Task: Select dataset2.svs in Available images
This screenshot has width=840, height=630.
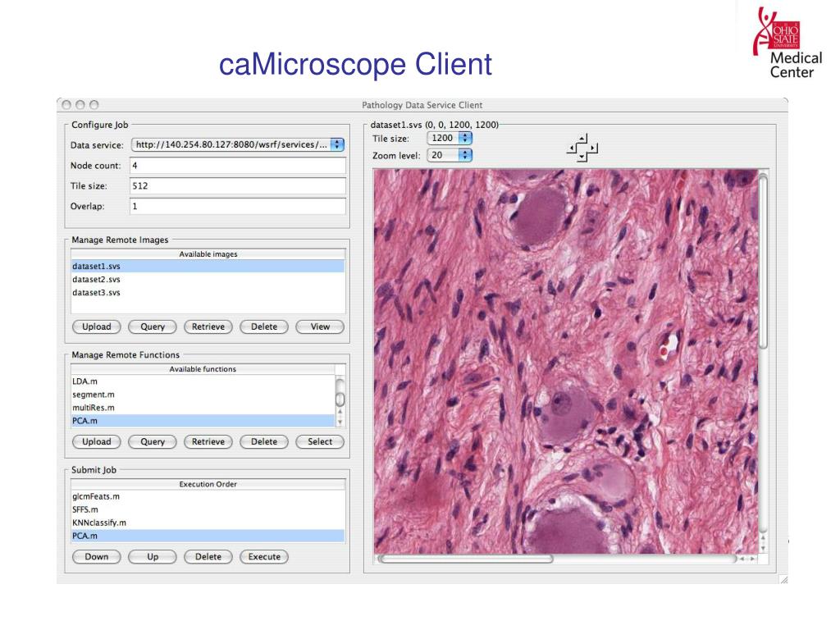Action: (208, 280)
